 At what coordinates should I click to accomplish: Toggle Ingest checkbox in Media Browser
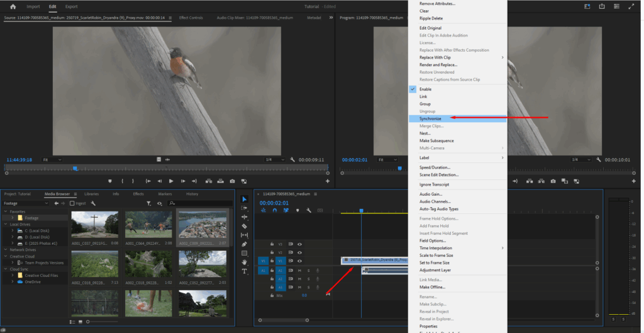point(72,203)
